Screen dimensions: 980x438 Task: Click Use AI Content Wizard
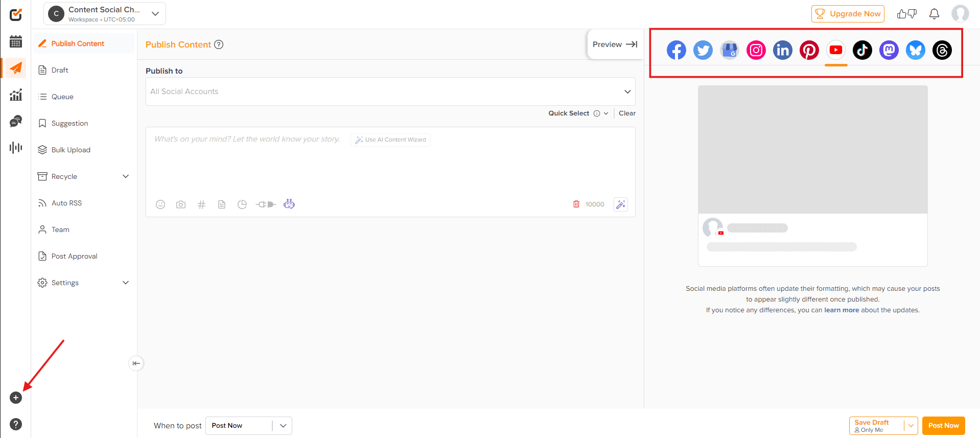(391, 140)
